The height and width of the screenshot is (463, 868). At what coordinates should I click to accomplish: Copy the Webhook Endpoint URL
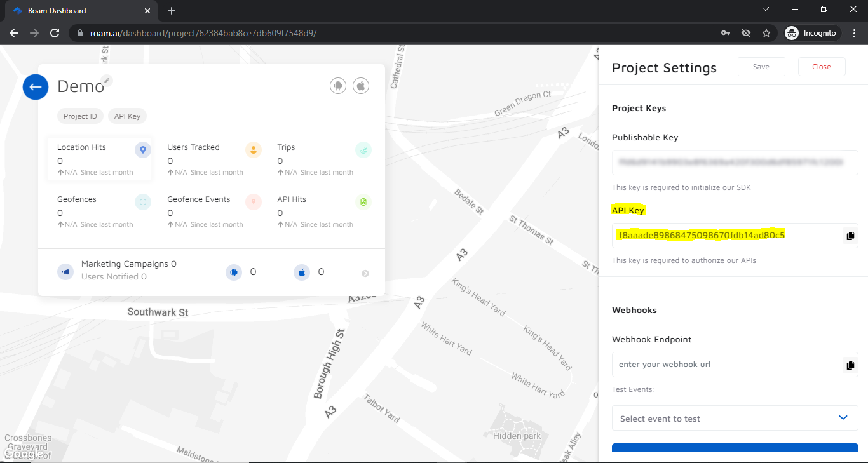tap(850, 365)
